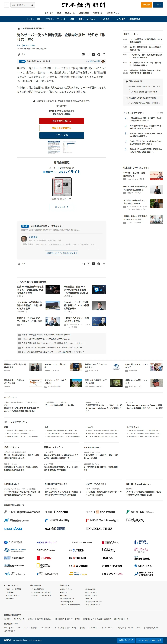Click the blue ログインする button
The image size is (167, 644).
tap(62, 135)
